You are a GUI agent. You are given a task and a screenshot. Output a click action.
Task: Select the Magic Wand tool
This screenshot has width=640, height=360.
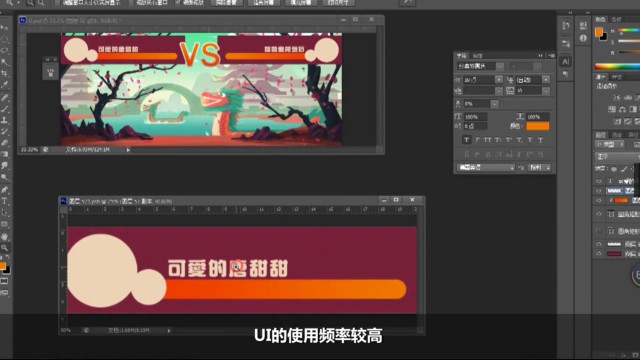[x=4, y=62]
